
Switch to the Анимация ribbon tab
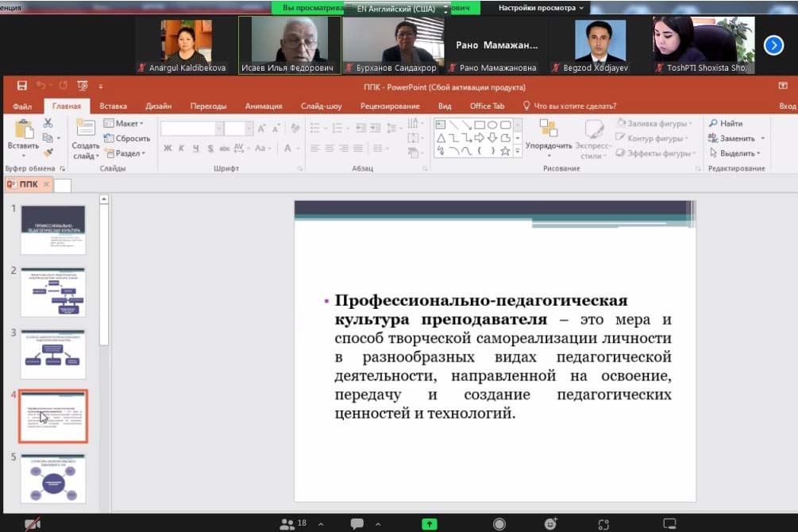(x=263, y=106)
